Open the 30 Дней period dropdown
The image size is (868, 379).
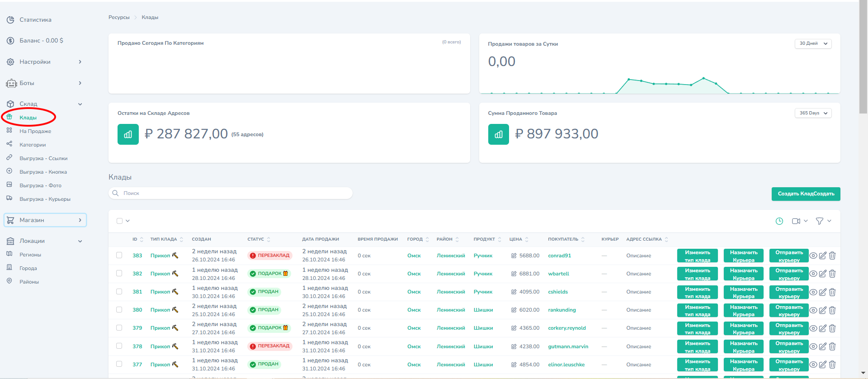pos(813,43)
